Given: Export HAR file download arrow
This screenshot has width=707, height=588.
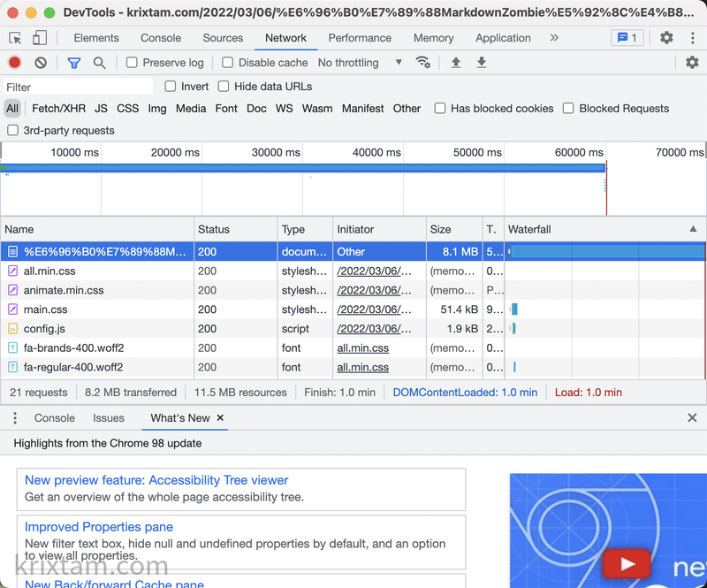Looking at the screenshot, I should tap(482, 62).
